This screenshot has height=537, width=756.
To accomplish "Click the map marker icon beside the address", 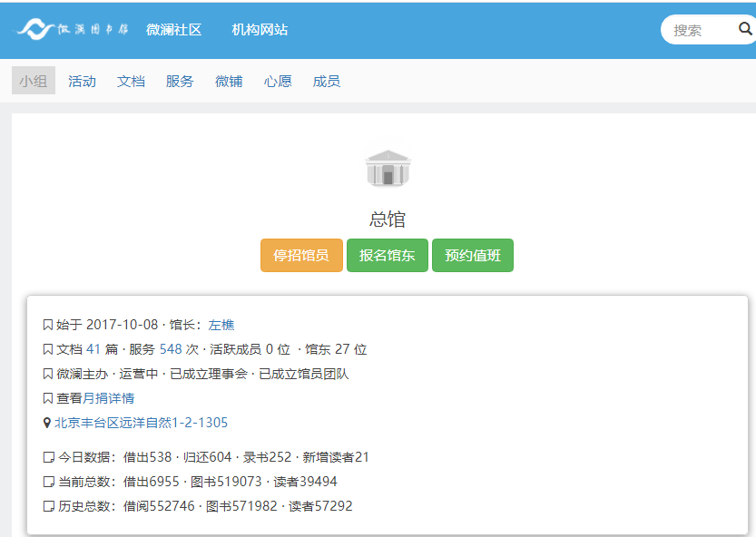I will pyautogui.click(x=47, y=423).
